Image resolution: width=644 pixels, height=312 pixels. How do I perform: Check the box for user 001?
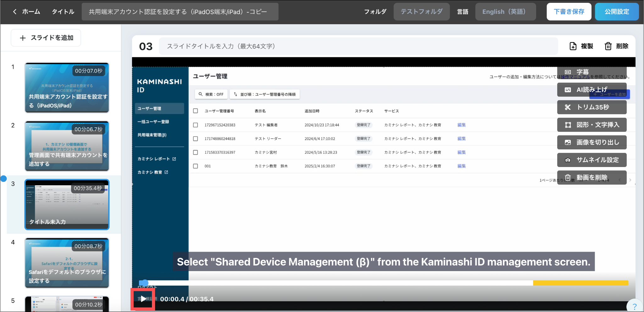pyautogui.click(x=196, y=166)
